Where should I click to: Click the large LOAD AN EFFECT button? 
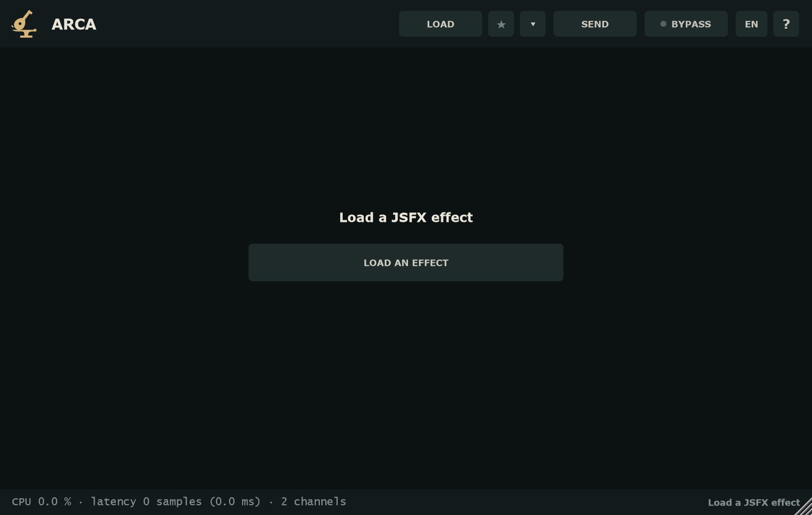[x=406, y=262]
